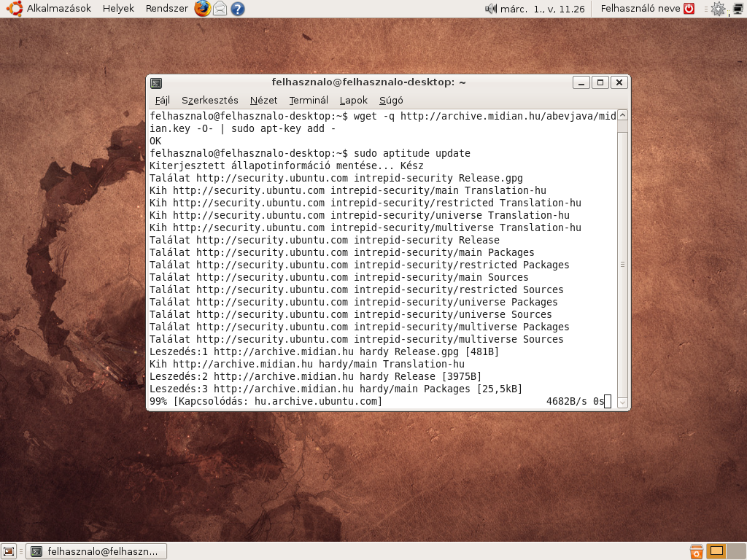Open the network monitor tray icon
747x560 pixels.
738,9
